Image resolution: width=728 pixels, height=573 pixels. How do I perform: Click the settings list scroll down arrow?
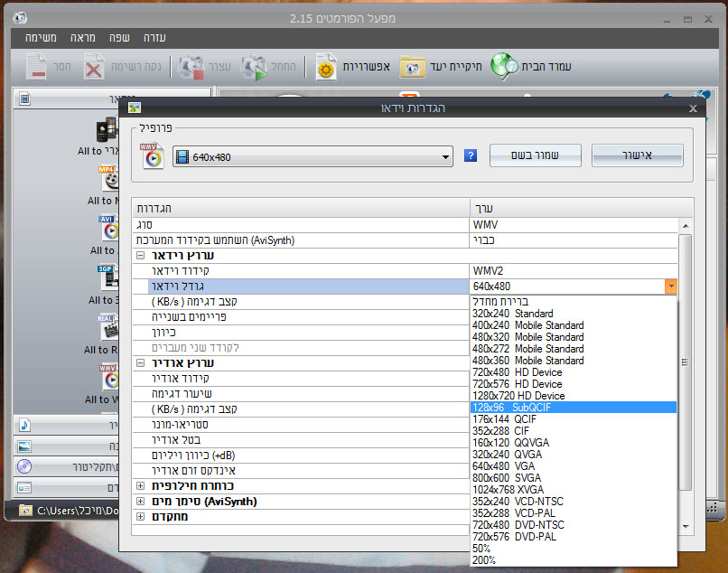point(686,527)
